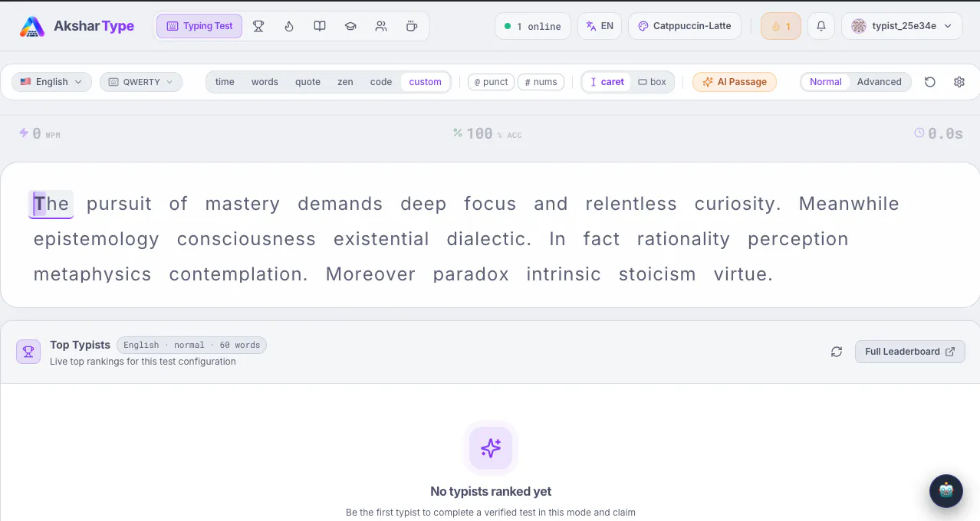This screenshot has height=521, width=980.
Task: Expand the typist_25e34e user menu
Action: pyautogui.click(x=903, y=26)
